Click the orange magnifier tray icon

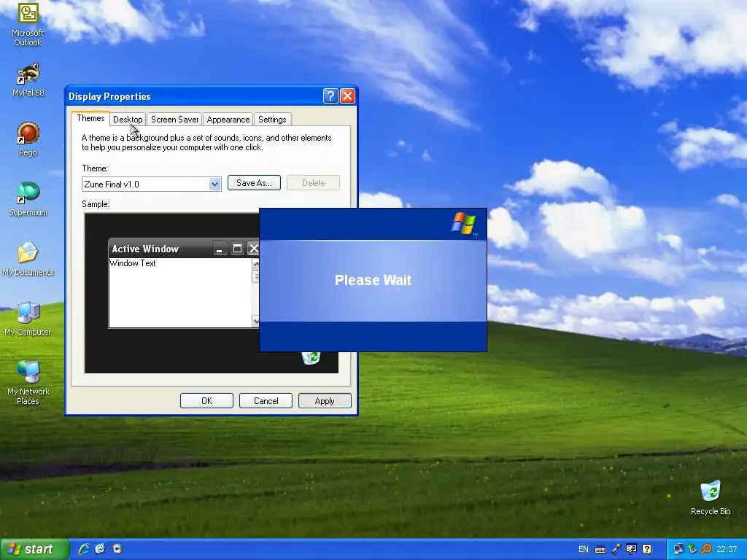706,550
